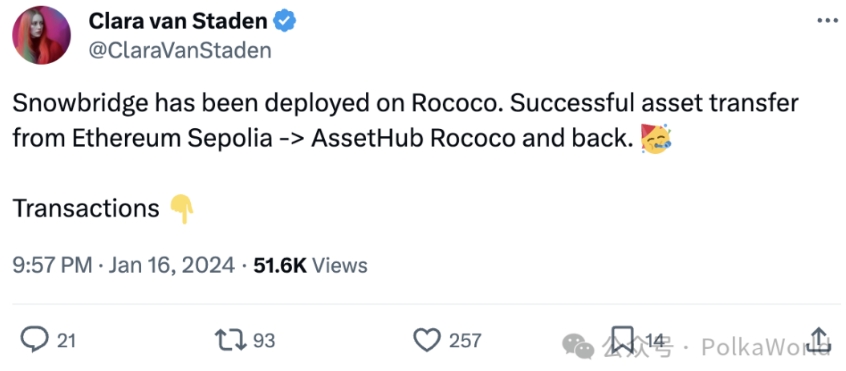Image resolution: width=846 pixels, height=371 pixels.
Task: Like the tweet with the heart icon
Action: [x=427, y=340]
